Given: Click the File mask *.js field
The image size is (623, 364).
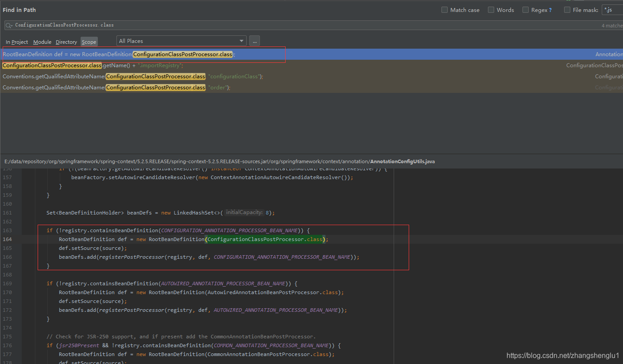Looking at the screenshot, I should coord(612,10).
